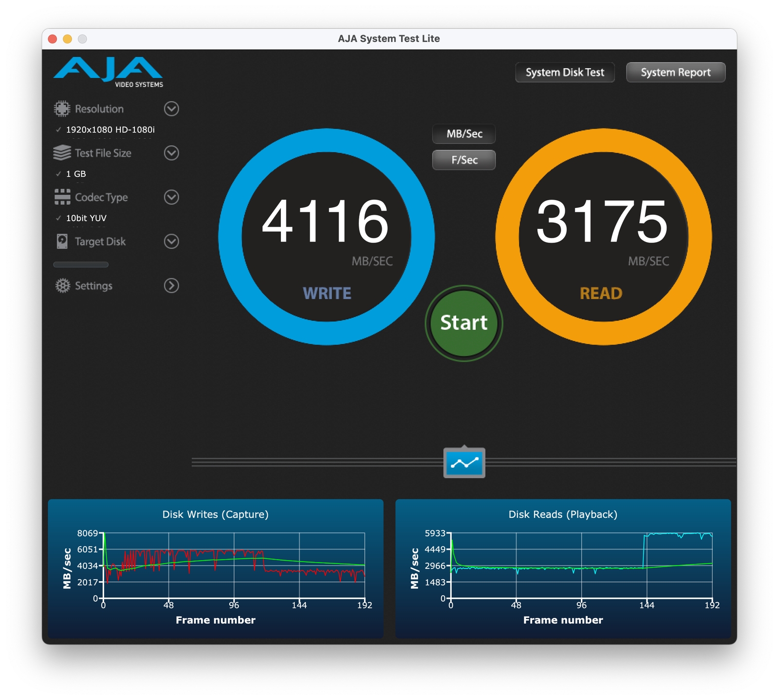Click the Disk Writes (Capture) graph
The width and height of the screenshot is (779, 700).
click(x=216, y=568)
